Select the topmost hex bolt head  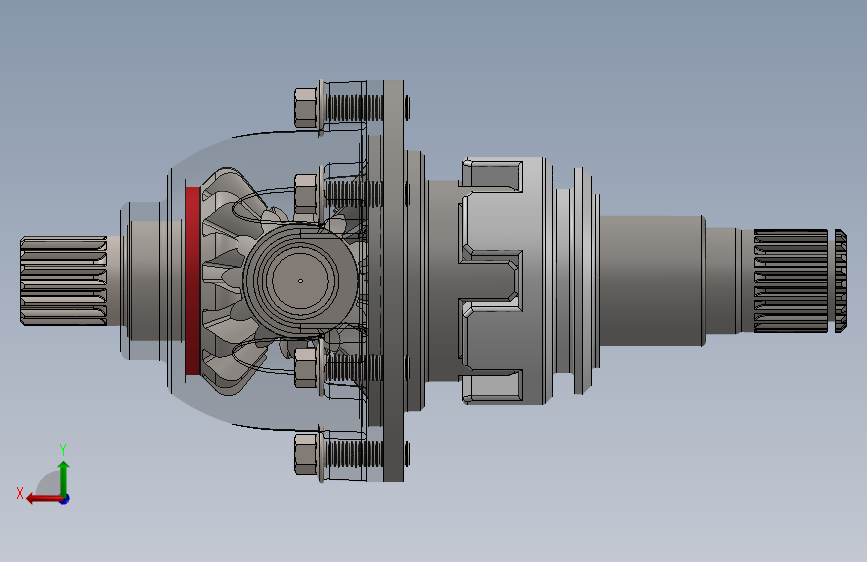pos(306,107)
